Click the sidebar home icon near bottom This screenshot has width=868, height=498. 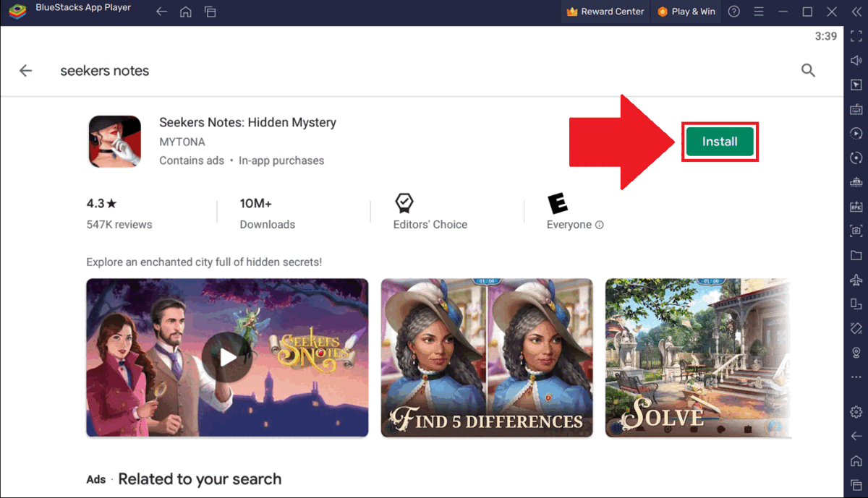(x=856, y=460)
